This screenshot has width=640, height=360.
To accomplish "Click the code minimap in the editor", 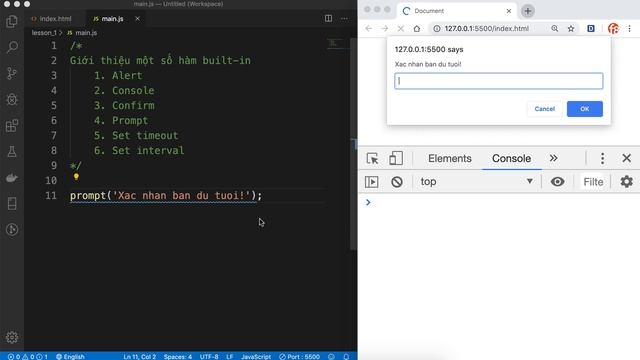I will pos(336,43).
